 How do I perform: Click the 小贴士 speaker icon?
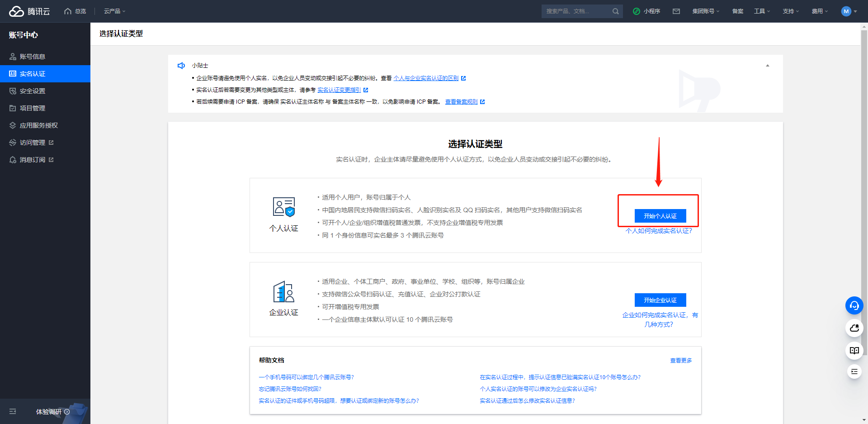(181, 66)
